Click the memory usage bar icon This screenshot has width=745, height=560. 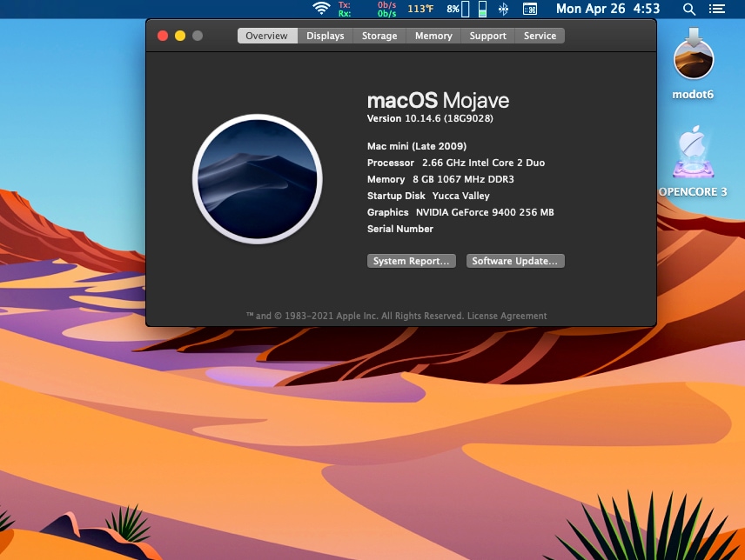tap(482, 9)
